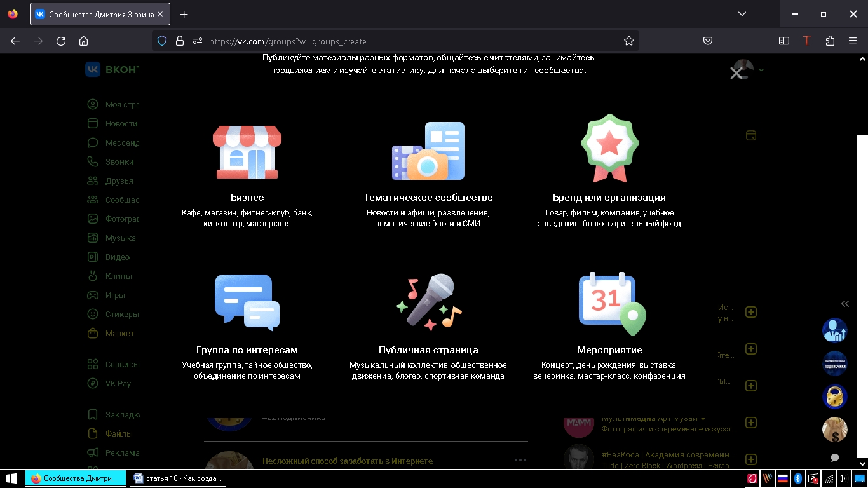Viewport: 868px width, 488px height.
Task: Click the Фотографии sidebar icon
Action: point(93,219)
